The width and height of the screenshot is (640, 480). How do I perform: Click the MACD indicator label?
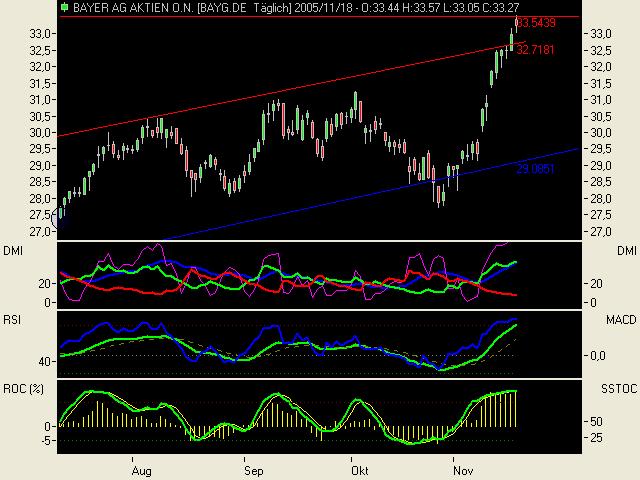pos(621,320)
